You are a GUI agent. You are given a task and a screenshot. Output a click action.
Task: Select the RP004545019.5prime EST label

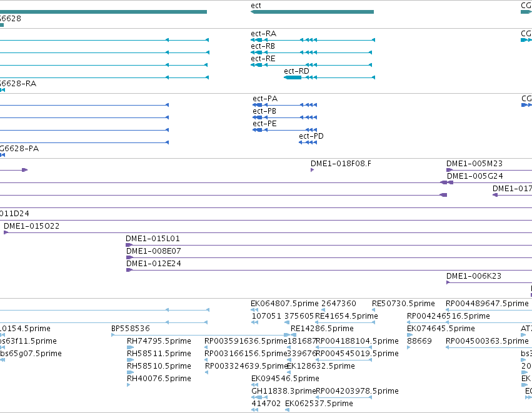click(357, 354)
